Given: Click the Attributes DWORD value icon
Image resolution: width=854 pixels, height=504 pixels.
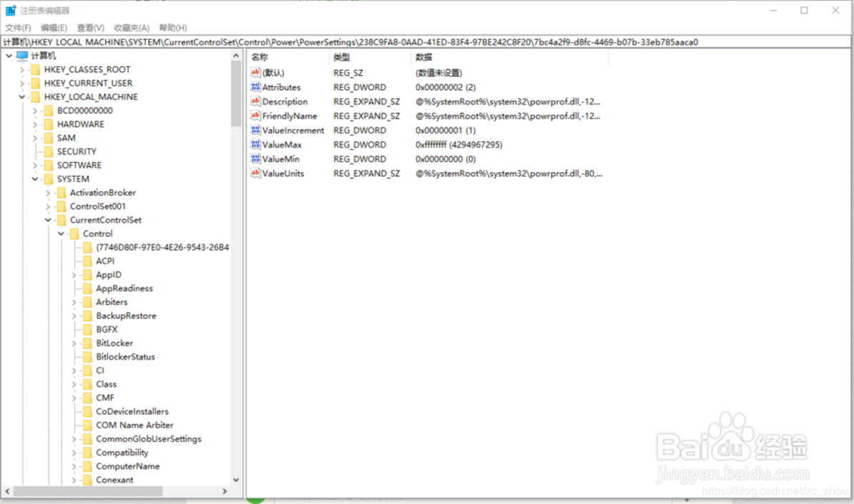Looking at the screenshot, I should [256, 87].
